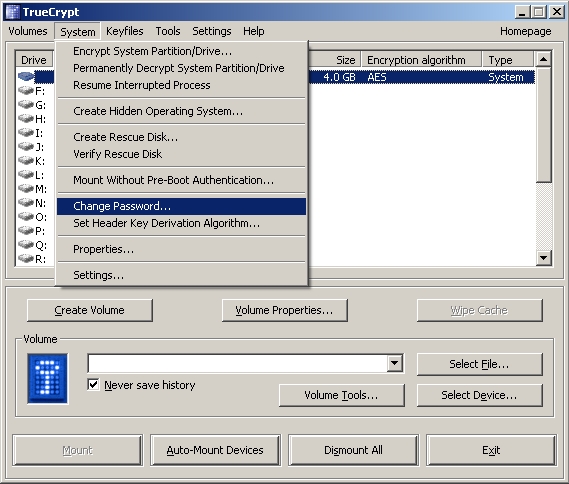
Task: Select the G: drive icon
Action: (x=26, y=104)
